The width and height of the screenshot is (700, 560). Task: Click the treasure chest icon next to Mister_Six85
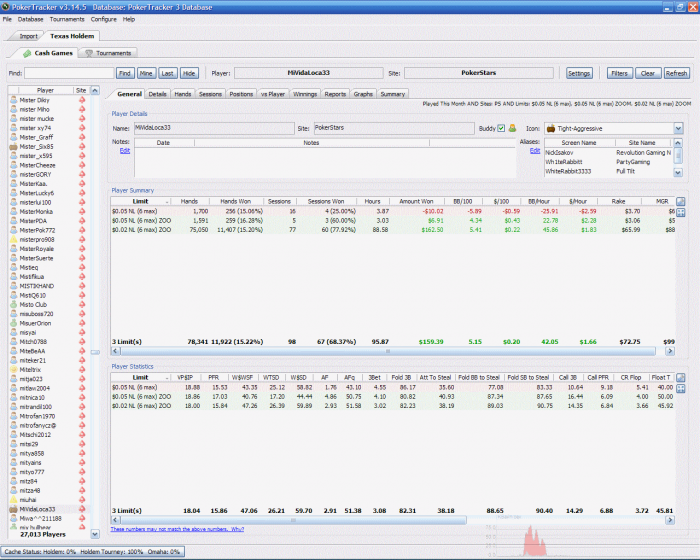(13, 146)
